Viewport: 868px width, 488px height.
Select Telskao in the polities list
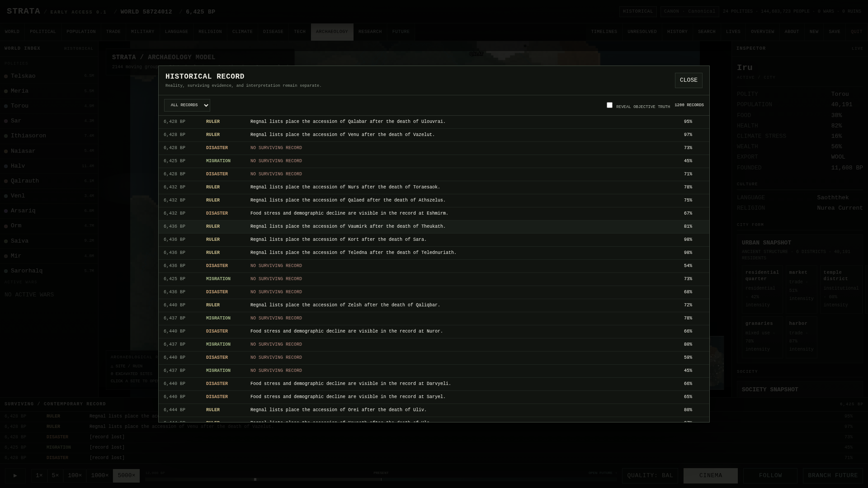[x=49, y=76]
